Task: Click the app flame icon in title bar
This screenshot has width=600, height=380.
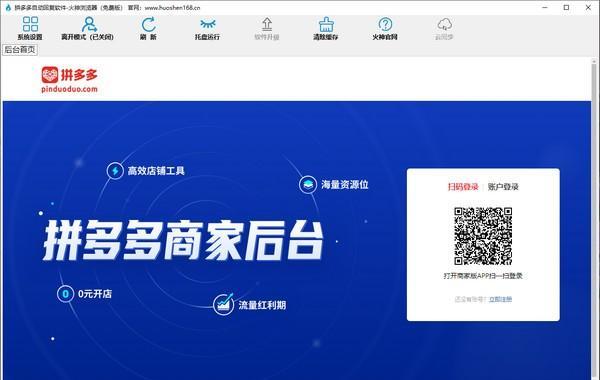Action: (8, 8)
